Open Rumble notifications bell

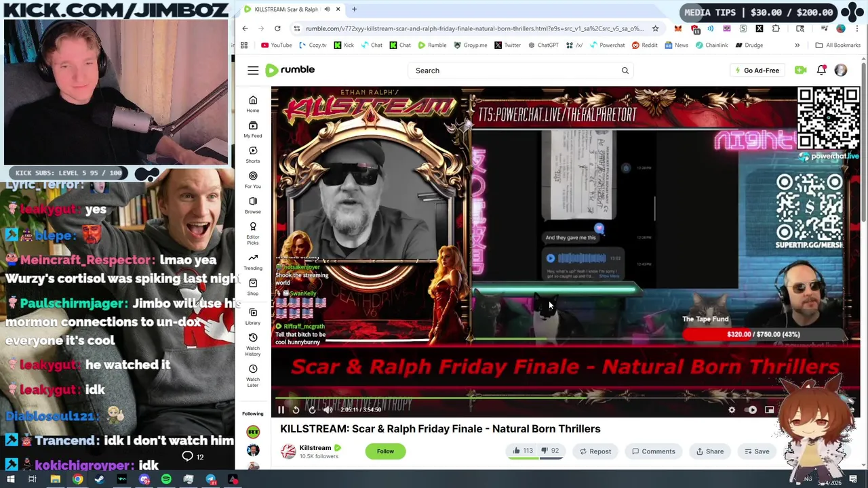pos(821,70)
